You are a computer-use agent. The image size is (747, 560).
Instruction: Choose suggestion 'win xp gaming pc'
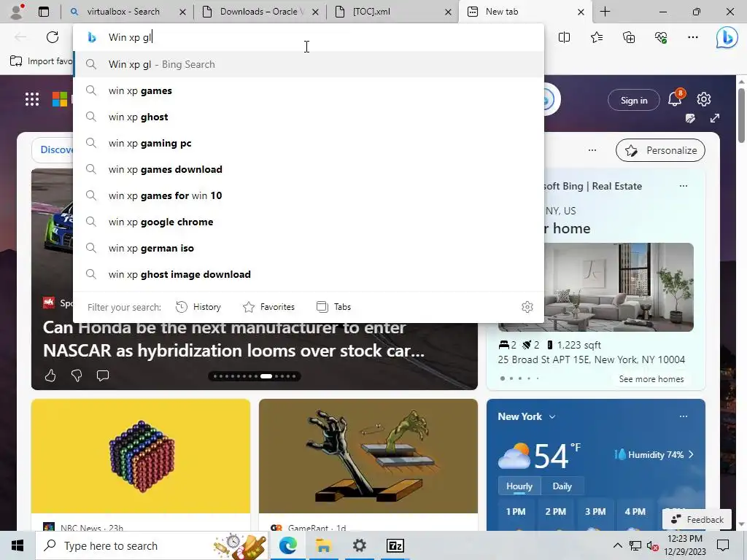point(309,143)
